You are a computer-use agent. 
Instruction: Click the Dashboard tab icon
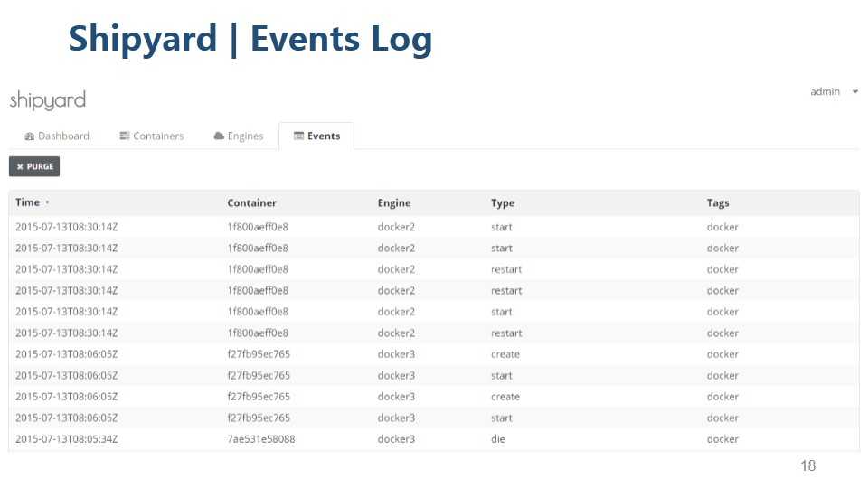coord(29,136)
